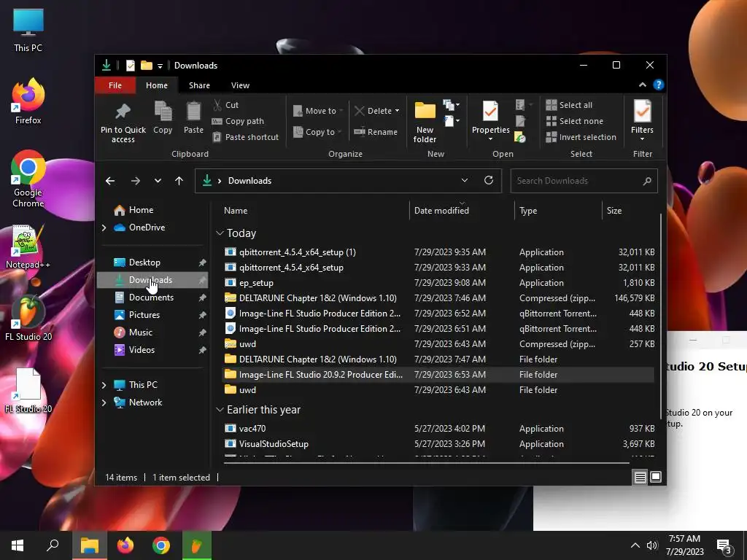Select Videos in navigation pane
747x560 pixels.
point(142,350)
